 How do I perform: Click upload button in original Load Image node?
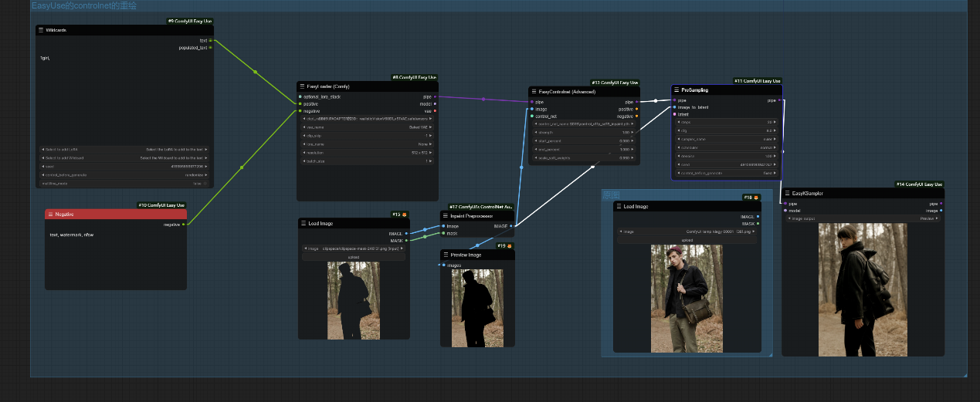point(687,240)
